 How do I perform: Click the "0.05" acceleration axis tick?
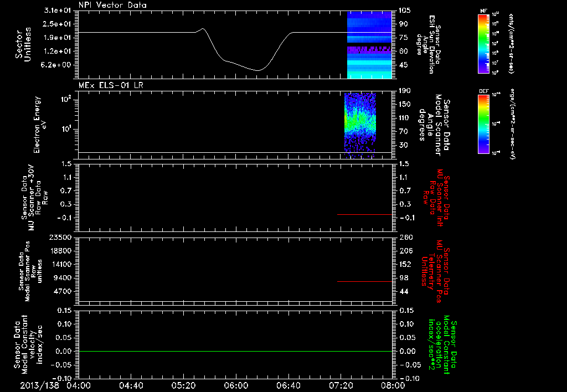pos(408,338)
